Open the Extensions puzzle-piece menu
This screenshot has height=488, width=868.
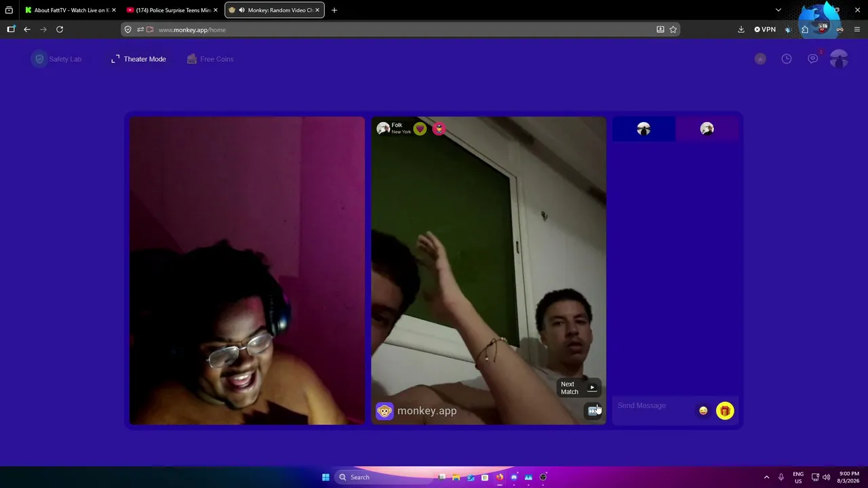(x=805, y=29)
